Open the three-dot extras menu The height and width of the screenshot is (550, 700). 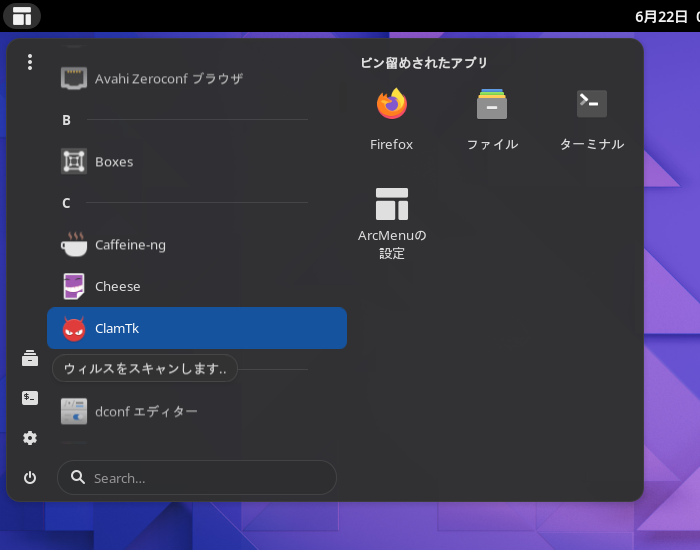click(30, 62)
